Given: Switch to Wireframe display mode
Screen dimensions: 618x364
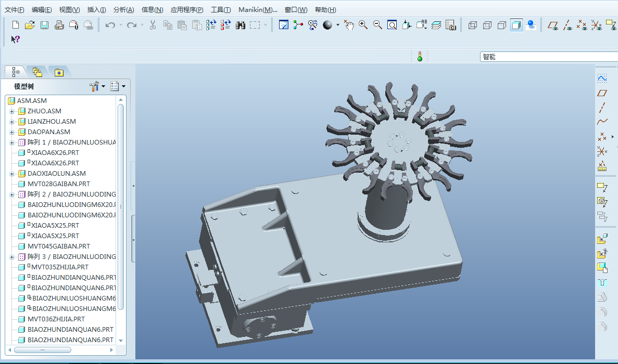Looking at the screenshot, I should tap(473, 25).
